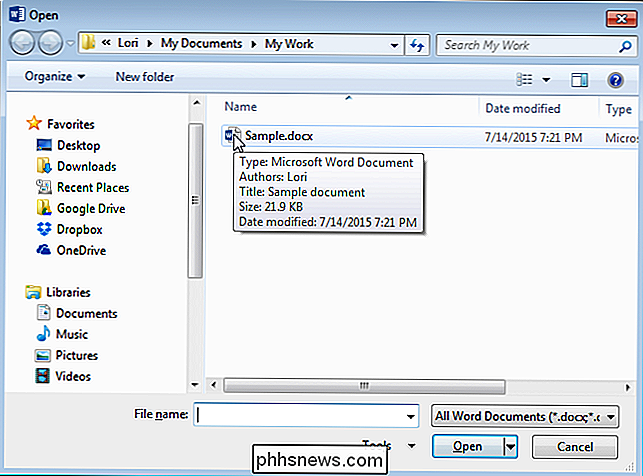Click the Back navigation arrow button
Screen dimensions: 643x476
(22, 45)
